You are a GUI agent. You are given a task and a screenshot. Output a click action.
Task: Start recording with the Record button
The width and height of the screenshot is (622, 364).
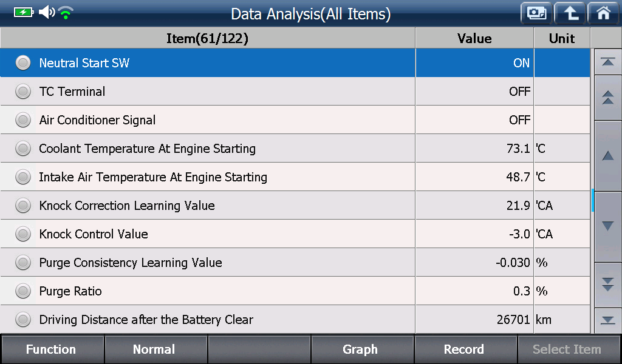465,349
